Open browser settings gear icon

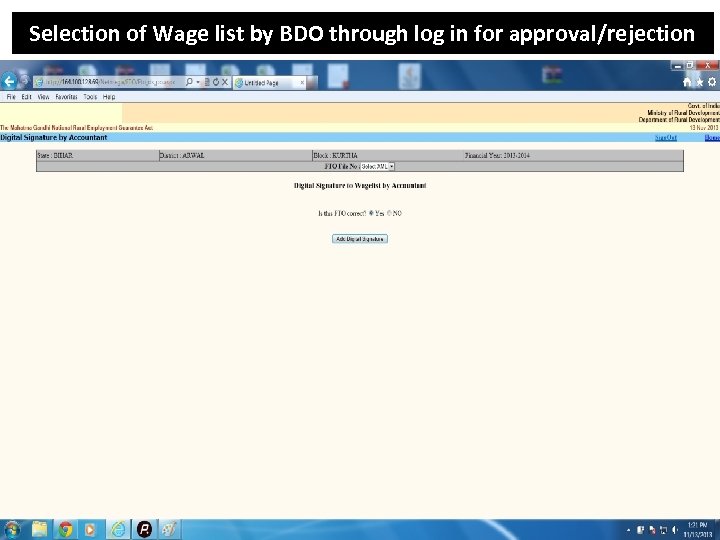point(712,82)
